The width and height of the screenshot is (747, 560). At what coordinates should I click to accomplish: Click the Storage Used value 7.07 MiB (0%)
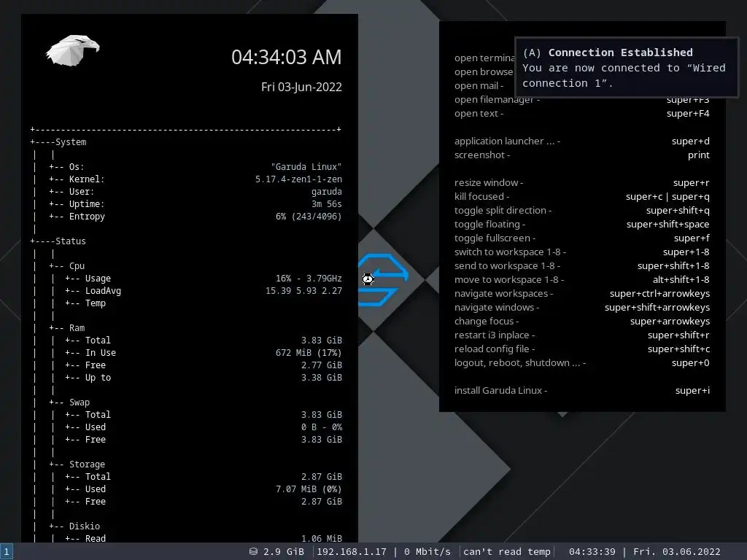309,489
